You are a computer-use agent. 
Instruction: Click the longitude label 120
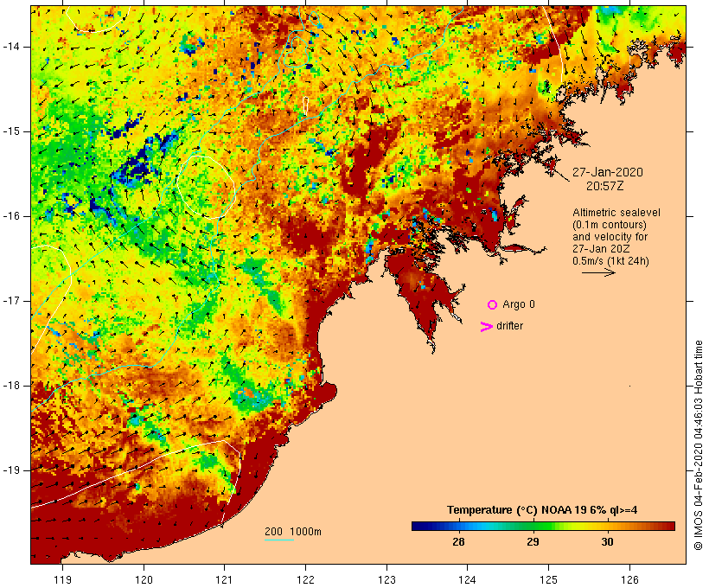(x=144, y=579)
